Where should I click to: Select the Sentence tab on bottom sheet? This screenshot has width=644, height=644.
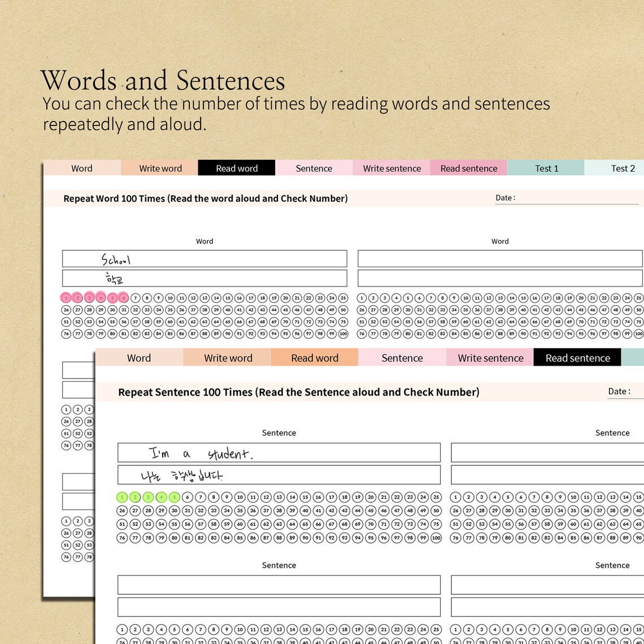click(402, 358)
